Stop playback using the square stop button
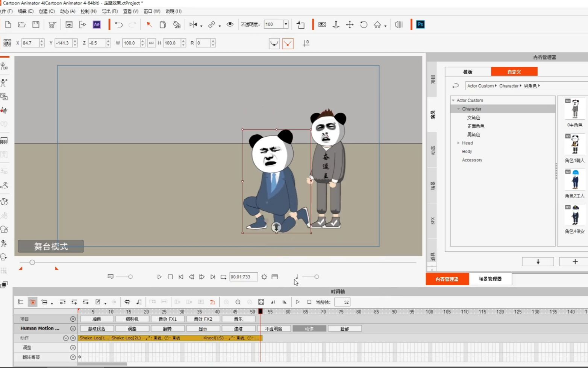Viewport: 588px width, 368px height. point(170,277)
